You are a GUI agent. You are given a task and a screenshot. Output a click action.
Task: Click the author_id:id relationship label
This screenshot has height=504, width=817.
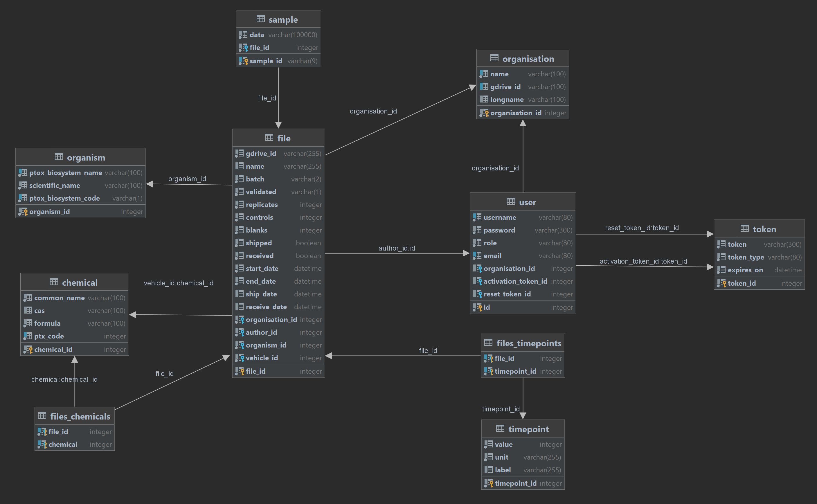coord(396,248)
